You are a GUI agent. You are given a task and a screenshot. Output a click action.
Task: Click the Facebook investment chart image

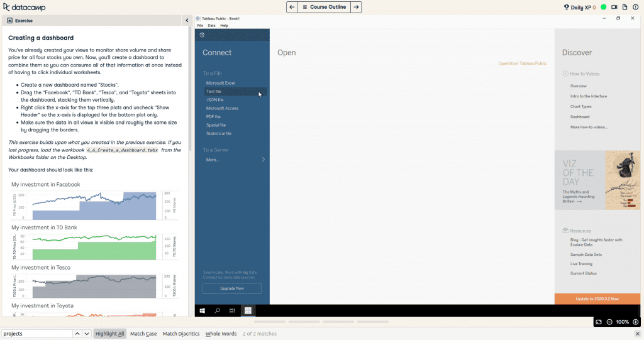click(95, 205)
